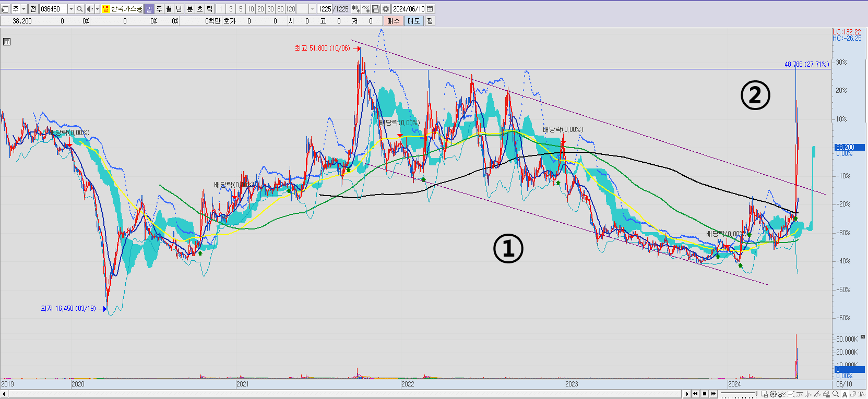
Task: Expand the interval combo box after 120
Action: click(x=312, y=9)
